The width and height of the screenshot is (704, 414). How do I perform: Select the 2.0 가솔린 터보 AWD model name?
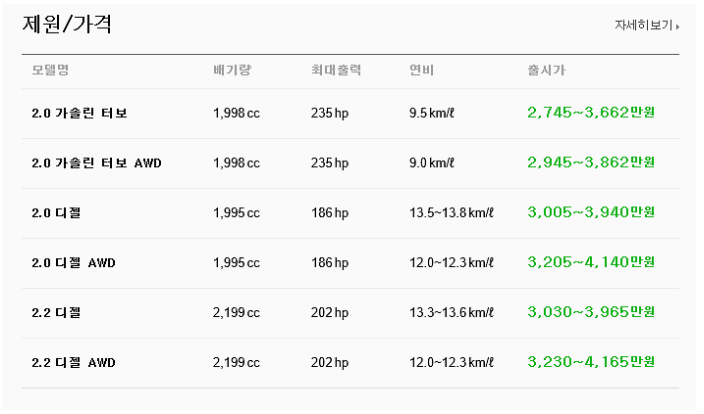pos(96,163)
